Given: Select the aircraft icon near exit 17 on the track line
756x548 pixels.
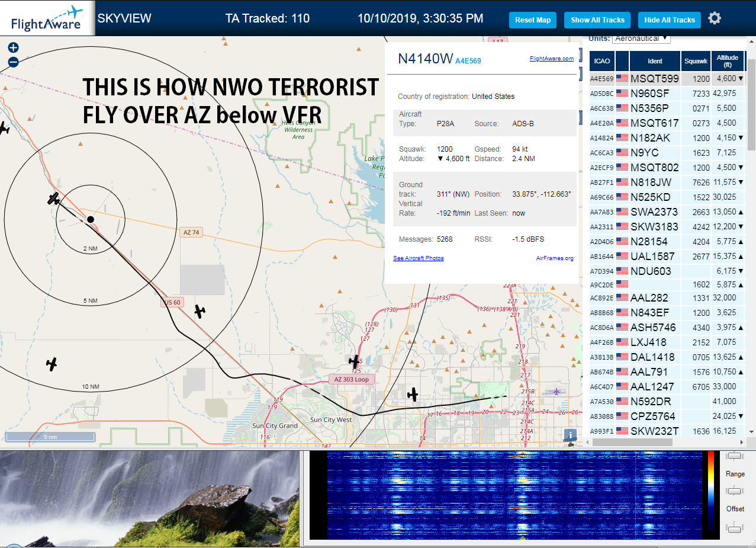Looking at the screenshot, I should coord(413,394).
